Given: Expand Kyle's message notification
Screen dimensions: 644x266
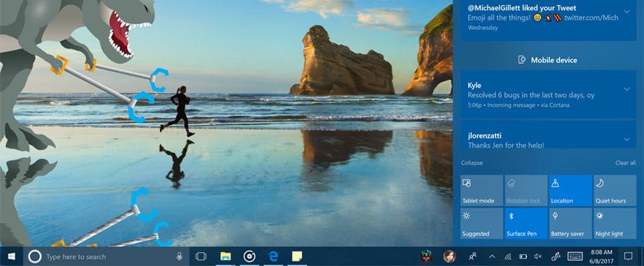Looking at the screenshot, I should (x=627, y=89).
